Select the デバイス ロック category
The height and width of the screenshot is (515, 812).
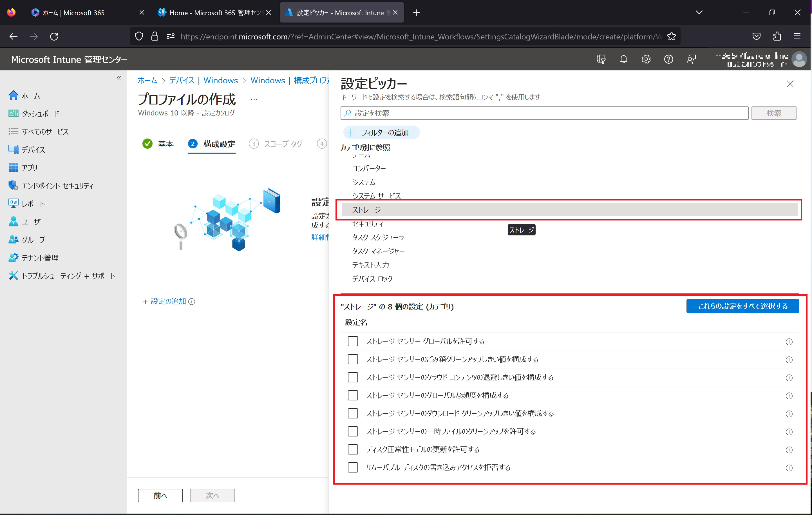372,279
